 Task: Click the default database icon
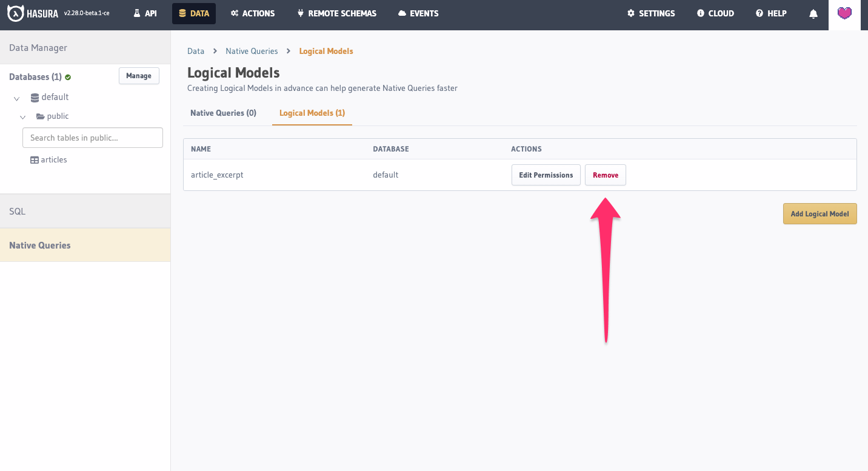click(x=35, y=97)
